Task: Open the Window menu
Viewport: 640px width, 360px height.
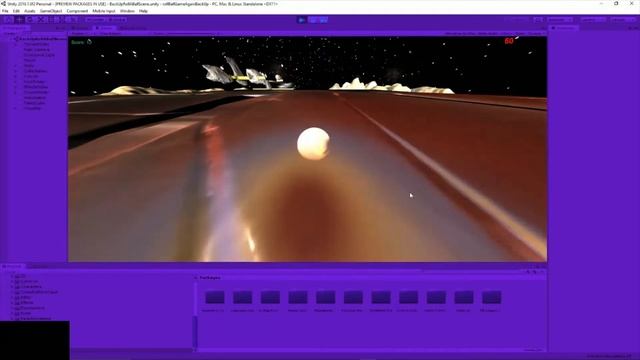Action: (127, 11)
